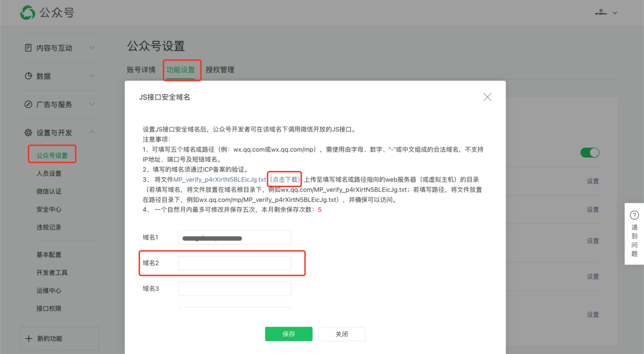Open 接口权限 in the sidebar
This screenshot has width=644, height=354.
click(49, 308)
